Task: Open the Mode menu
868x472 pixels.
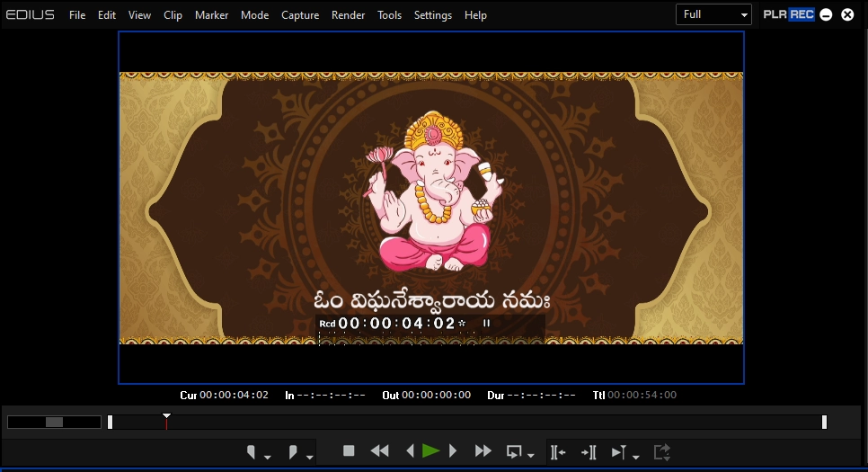Action: (x=254, y=15)
